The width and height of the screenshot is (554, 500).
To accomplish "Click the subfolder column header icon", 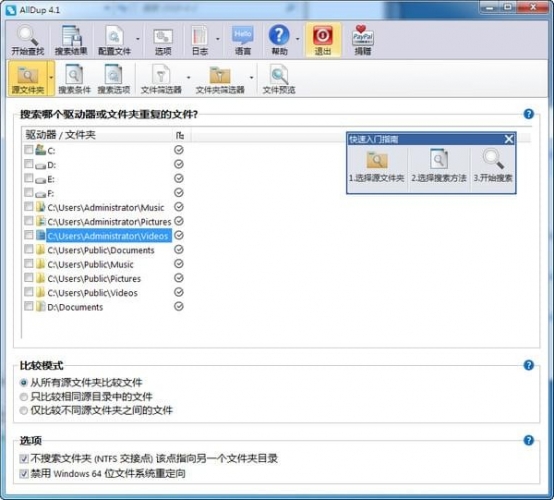I will click(x=180, y=135).
